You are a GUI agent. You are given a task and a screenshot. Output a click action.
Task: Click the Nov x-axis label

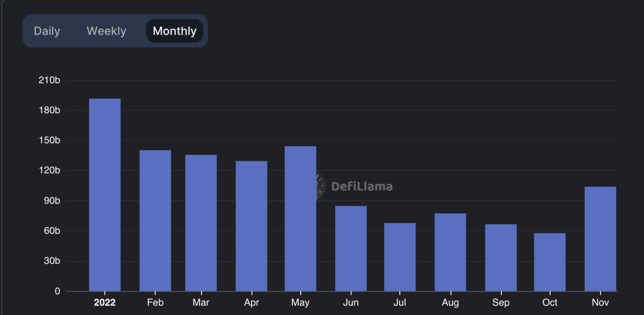click(x=600, y=302)
